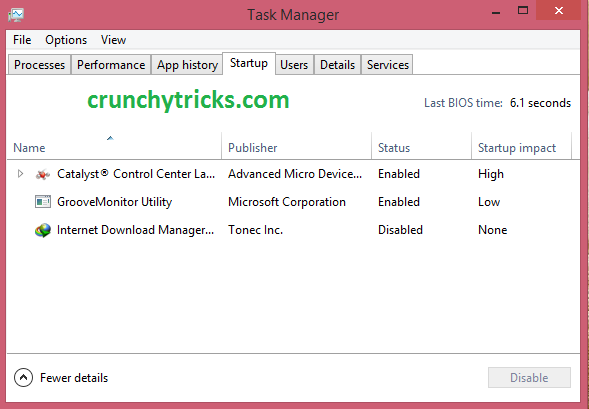
Task: Select the Catalyst Control Center La... row name
Action: [x=136, y=174]
